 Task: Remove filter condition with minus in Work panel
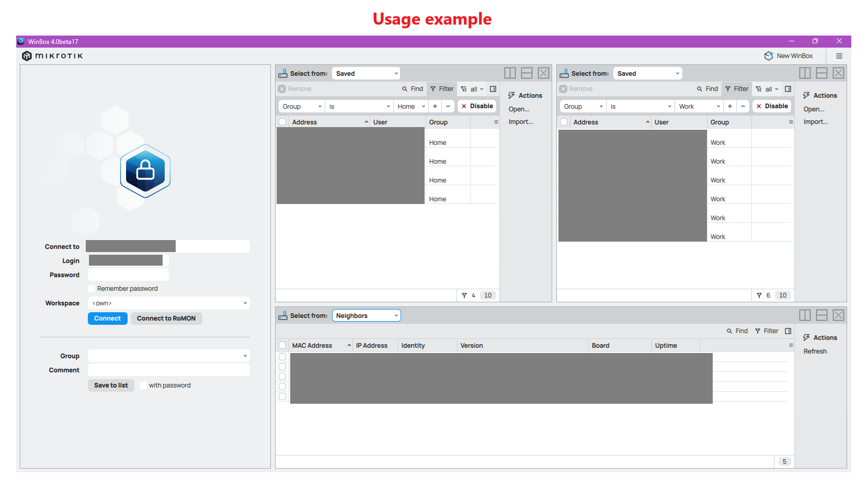pyautogui.click(x=743, y=106)
